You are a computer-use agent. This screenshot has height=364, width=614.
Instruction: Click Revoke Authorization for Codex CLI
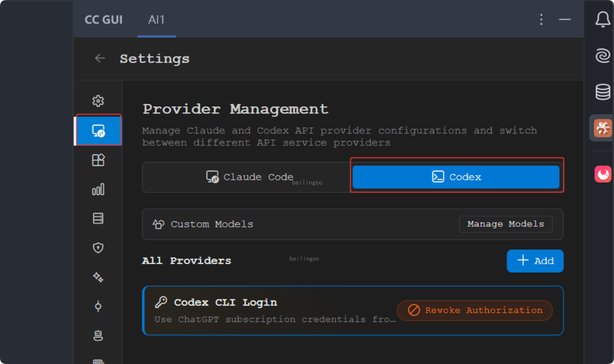[x=475, y=311]
